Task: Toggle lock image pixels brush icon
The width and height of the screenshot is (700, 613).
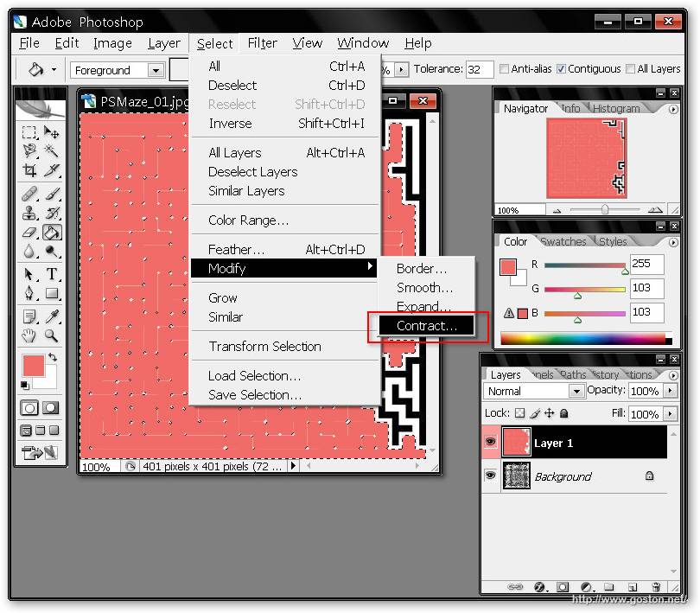Action: 534,412
